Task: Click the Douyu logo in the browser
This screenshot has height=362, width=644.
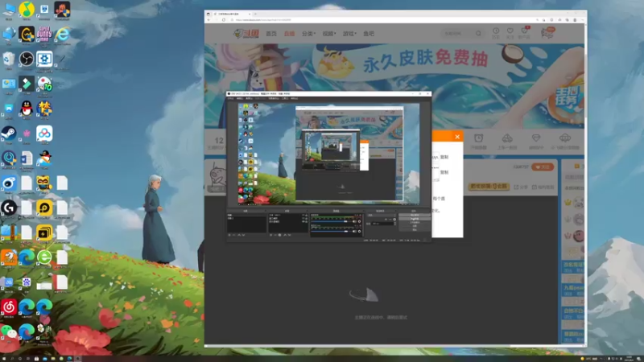Action: click(x=246, y=34)
